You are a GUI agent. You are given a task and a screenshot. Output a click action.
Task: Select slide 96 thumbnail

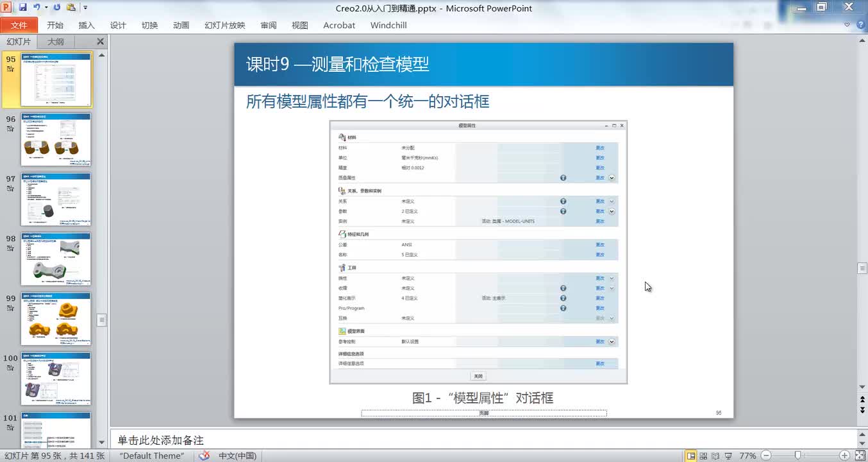(56, 140)
